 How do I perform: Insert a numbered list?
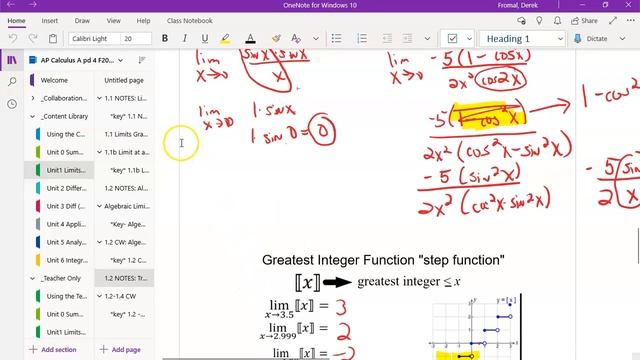coord(362,39)
